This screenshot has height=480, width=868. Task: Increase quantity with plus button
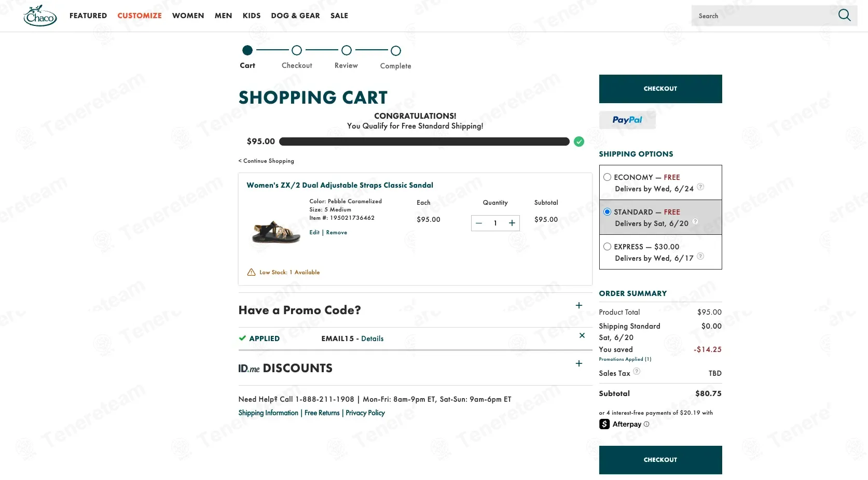(x=512, y=223)
